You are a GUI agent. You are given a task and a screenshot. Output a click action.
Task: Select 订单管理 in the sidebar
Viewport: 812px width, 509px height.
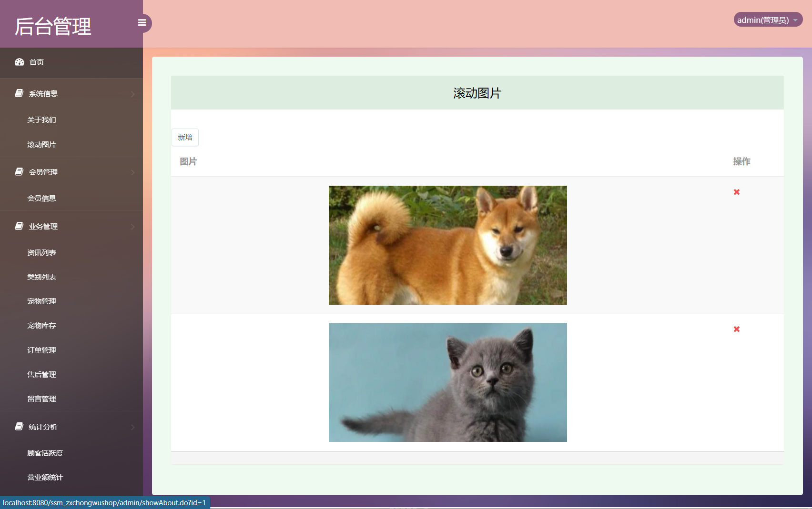pos(41,350)
